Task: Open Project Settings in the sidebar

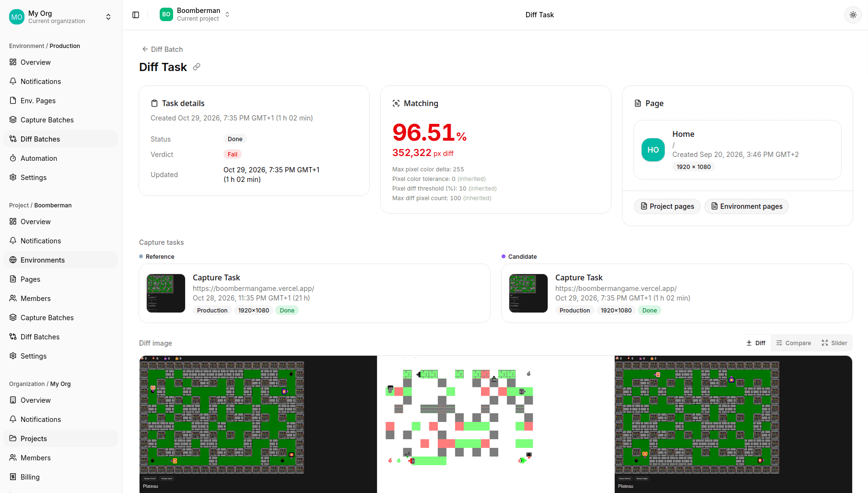Action: click(x=61, y=356)
